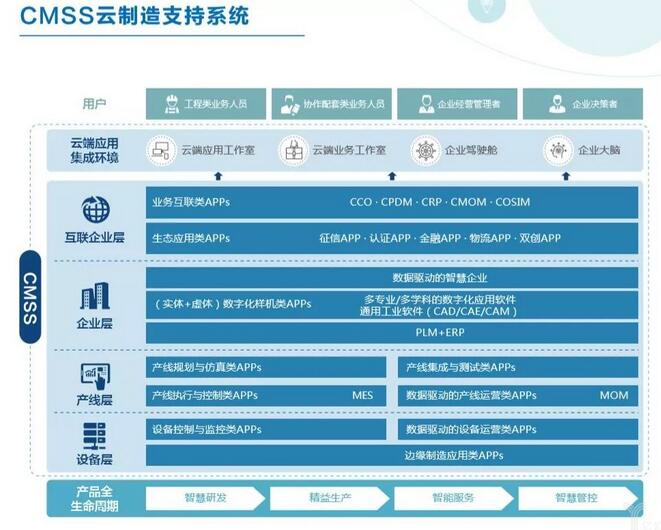Viewport: 661px width, 530px height.
Task: Click the 产线集成与测试类APPs bar
Action: click(x=518, y=367)
